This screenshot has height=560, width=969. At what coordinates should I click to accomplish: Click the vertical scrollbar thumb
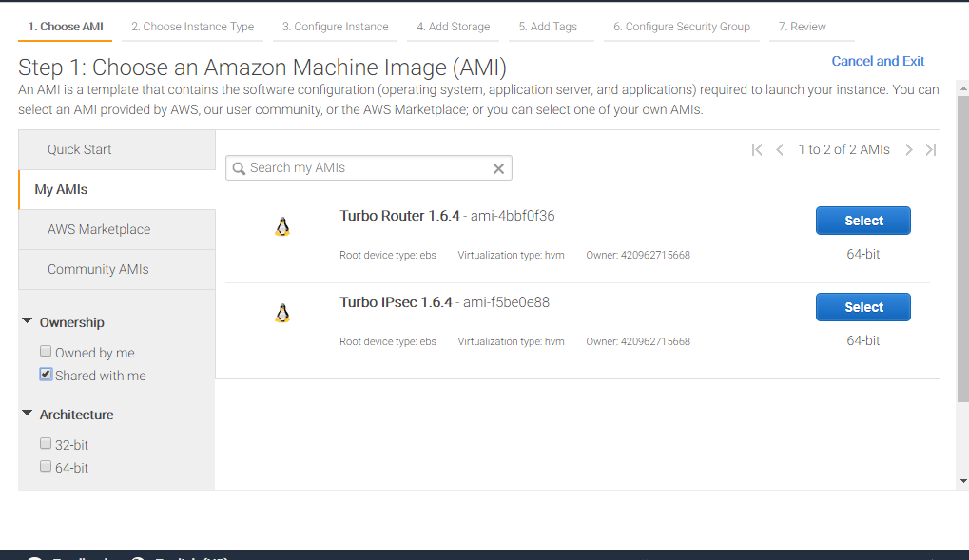[963, 248]
